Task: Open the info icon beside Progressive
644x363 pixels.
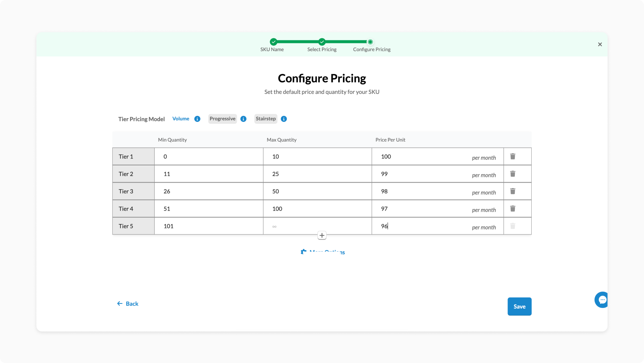Action: (x=244, y=119)
